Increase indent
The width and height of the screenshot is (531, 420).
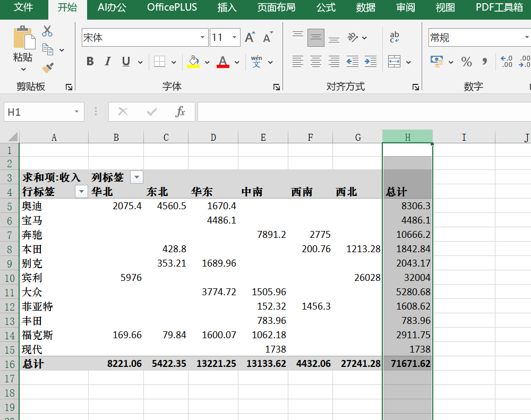coord(371,61)
